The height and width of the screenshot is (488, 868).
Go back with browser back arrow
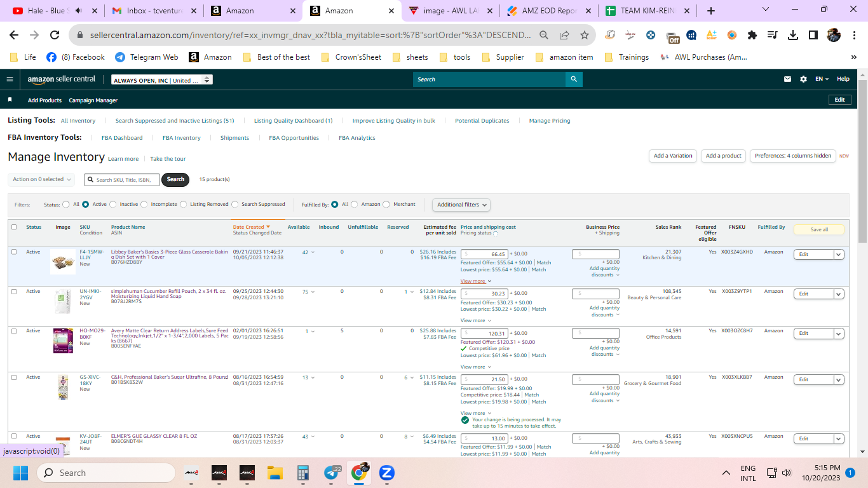click(x=14, y=36)
